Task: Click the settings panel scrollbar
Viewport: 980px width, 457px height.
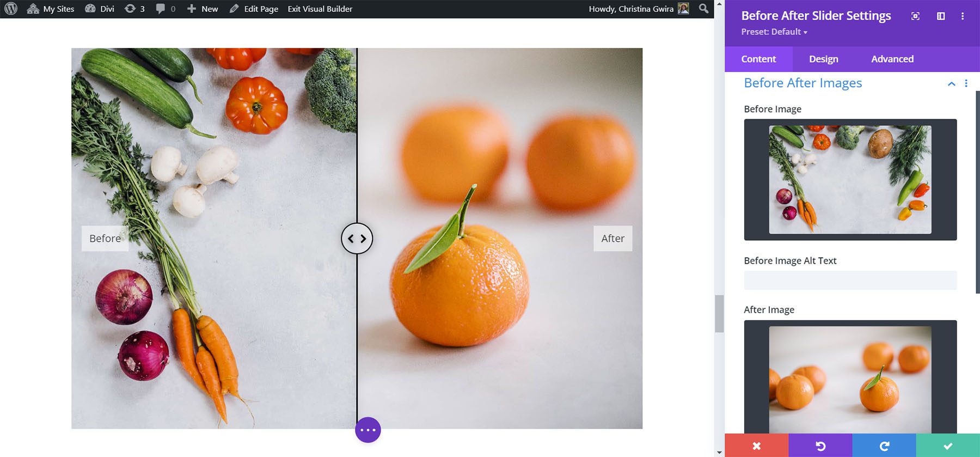Action: click(978, 192)
